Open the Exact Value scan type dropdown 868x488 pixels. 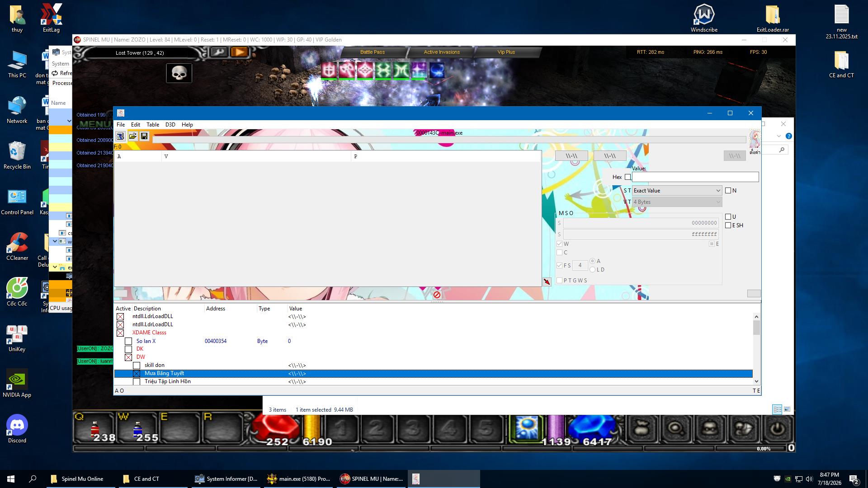677,191
